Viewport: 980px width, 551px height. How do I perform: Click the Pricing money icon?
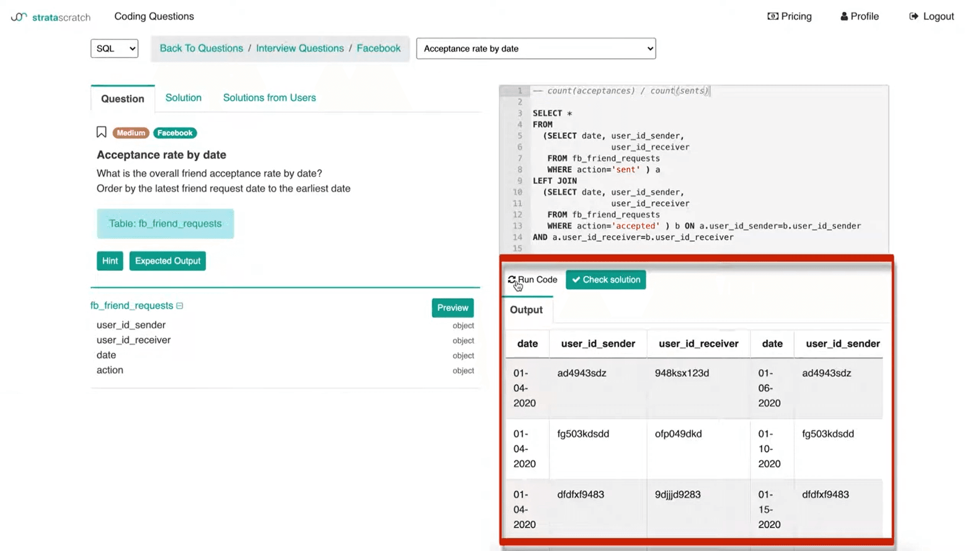pos(773,16)
